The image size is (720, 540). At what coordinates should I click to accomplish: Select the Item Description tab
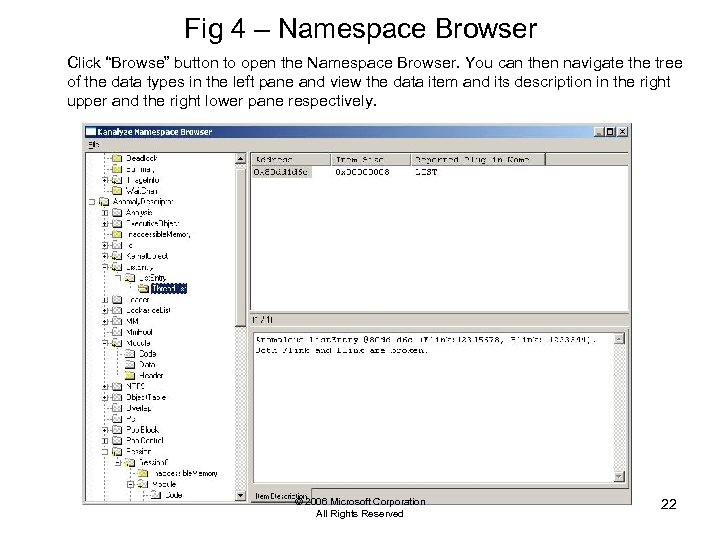(281, 496)
